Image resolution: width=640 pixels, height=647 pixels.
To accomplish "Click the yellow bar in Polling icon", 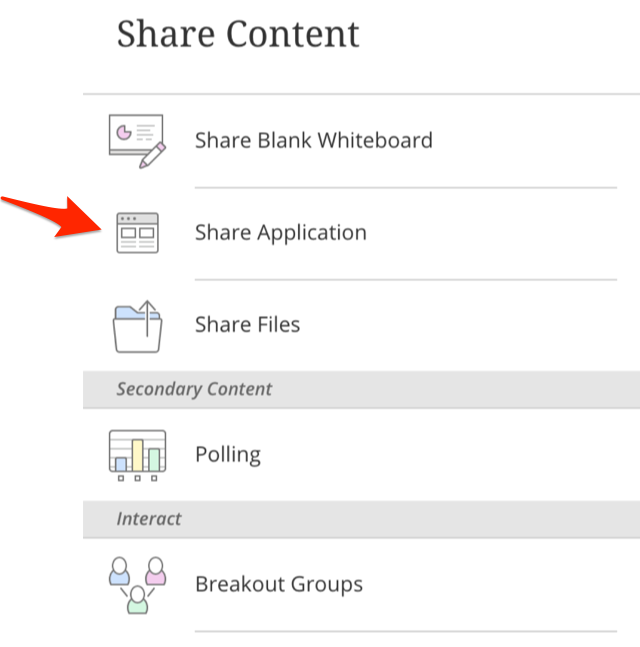I will click(x=137, y=456).
